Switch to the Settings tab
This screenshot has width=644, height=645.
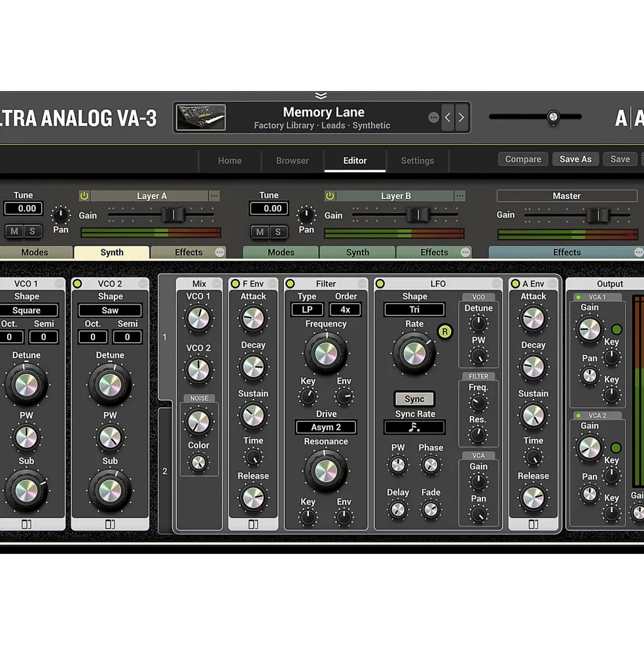click(x=417, y=160)
